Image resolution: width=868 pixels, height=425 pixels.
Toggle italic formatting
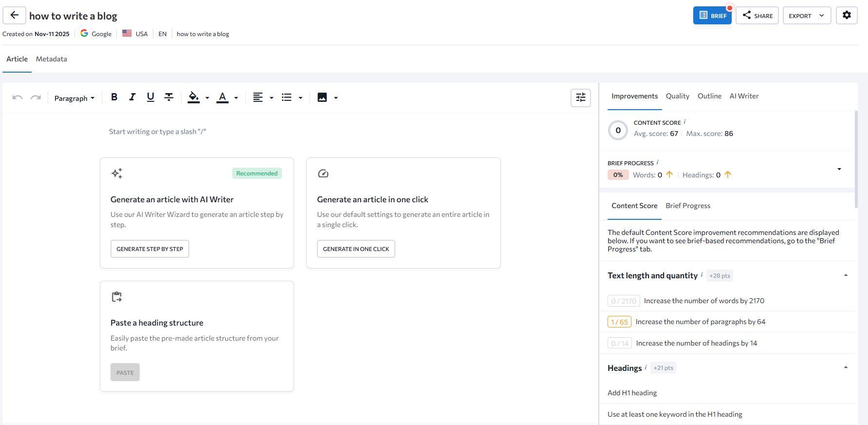tap(132, 97)
